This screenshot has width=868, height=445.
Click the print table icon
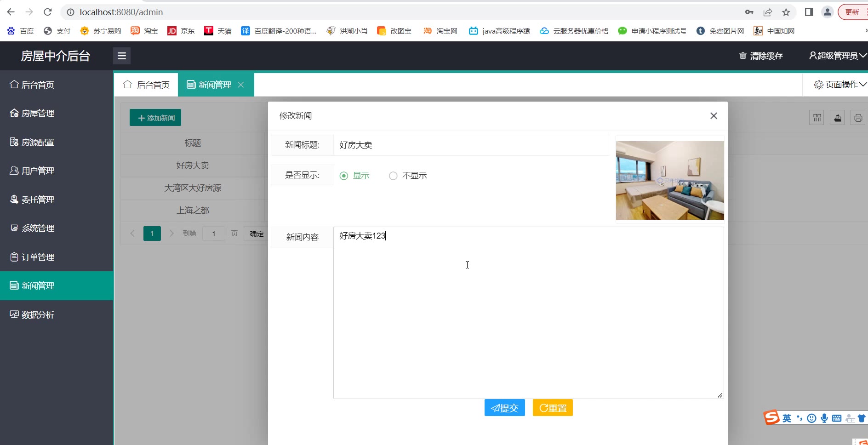pos(858,118)
